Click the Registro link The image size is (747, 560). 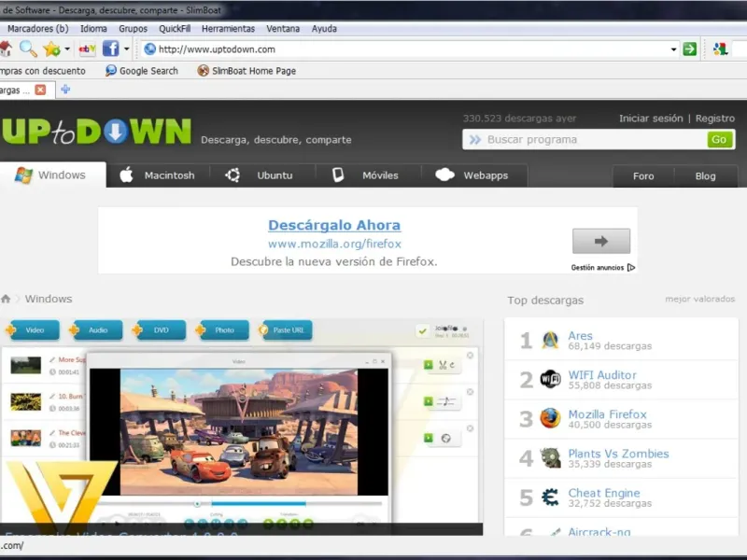[715, 119]
